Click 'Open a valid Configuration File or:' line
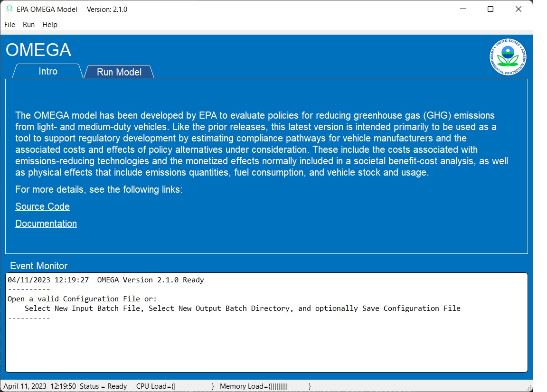547x392 pixels. click(x=82, y=299)
